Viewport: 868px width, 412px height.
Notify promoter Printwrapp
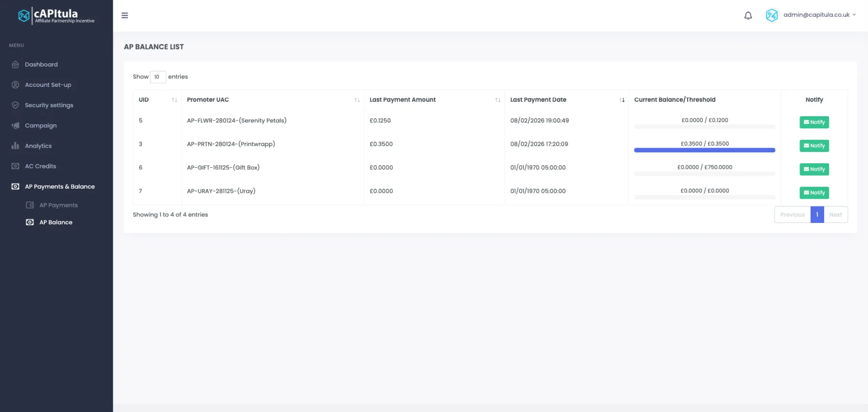[x=814, y=146]
